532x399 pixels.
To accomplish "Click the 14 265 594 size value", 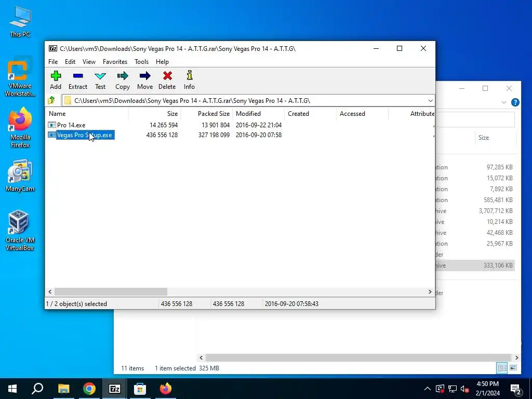I will click(164, 125).
